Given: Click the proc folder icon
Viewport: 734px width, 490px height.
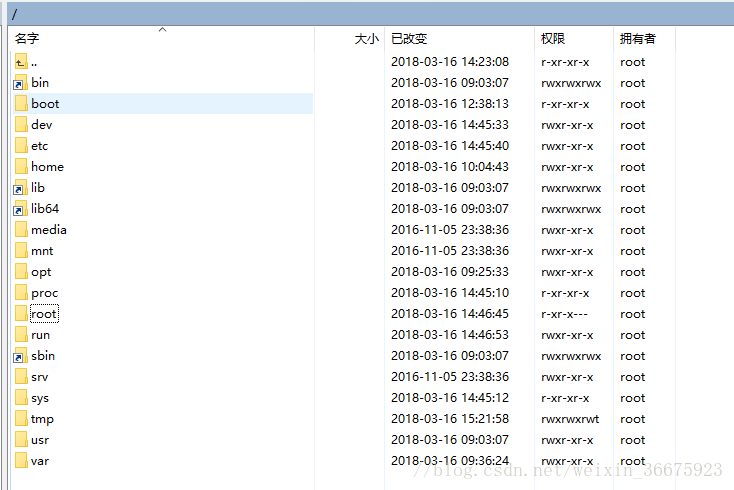Looking at the screenshot, I should [21, 293].
